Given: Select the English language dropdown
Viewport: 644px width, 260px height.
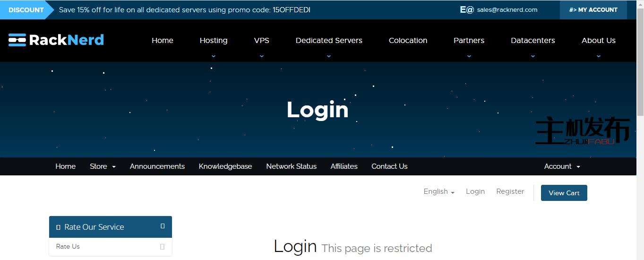Looking at the screenshot, I should (x=438, y=191).
